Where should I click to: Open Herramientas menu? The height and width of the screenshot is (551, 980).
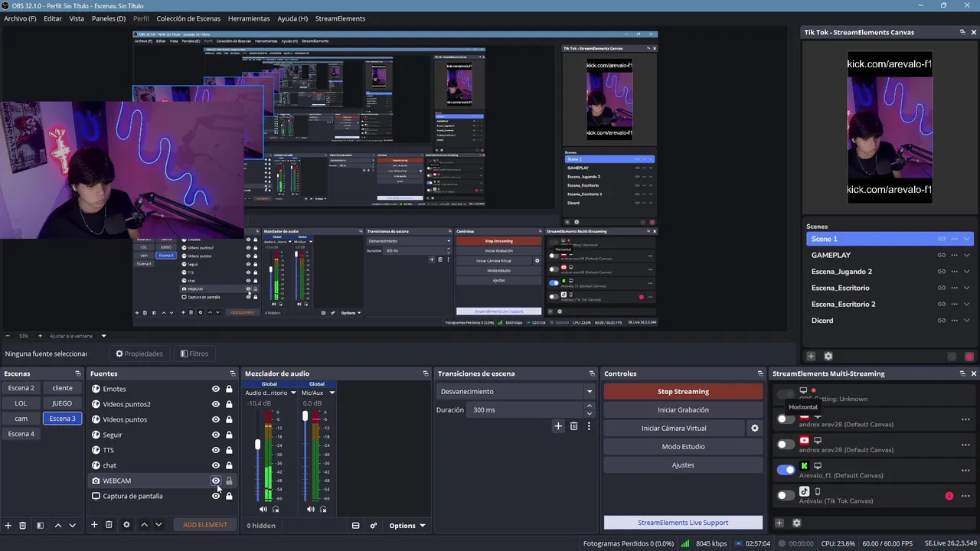tap(249, 18)
